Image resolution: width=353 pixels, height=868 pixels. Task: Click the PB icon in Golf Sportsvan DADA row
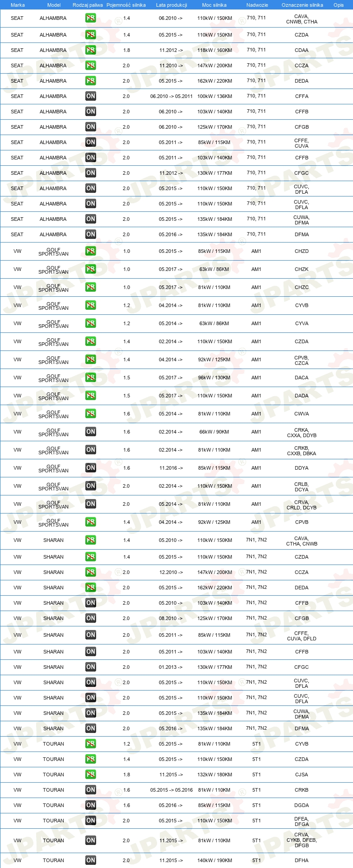pyautogui.click(x=91, y=396)
